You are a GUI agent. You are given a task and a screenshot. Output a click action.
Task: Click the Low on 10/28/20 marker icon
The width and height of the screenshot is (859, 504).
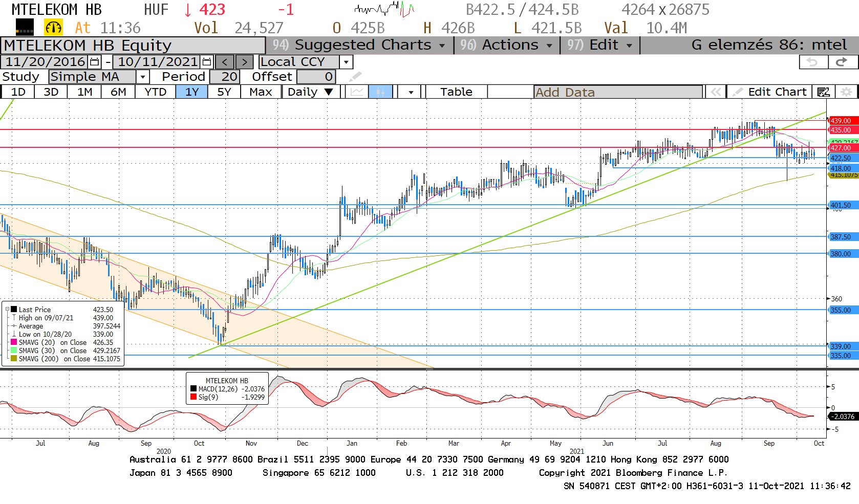[x=14, y=334]
